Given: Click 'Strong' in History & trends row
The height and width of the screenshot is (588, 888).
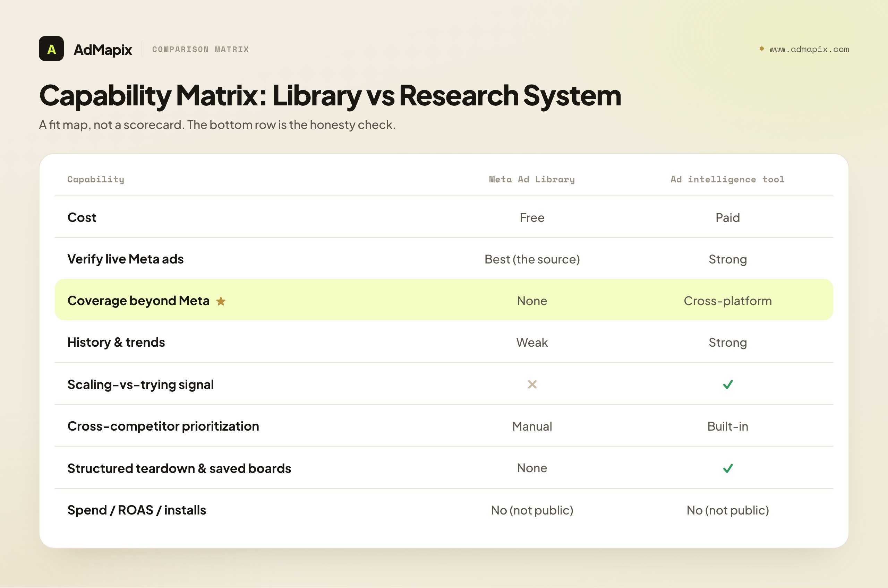Looking at the screenshot, I should point(728,343).
